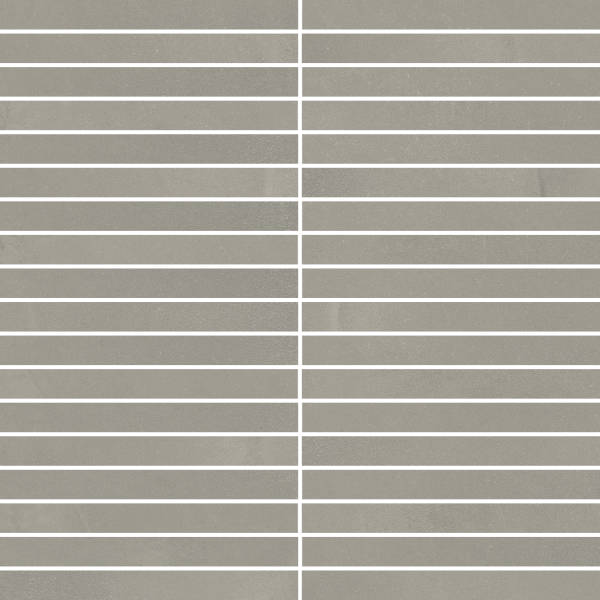Select sixth tile from bottom, right column
This screenshot has width=600, height=600.
[450, 417]
